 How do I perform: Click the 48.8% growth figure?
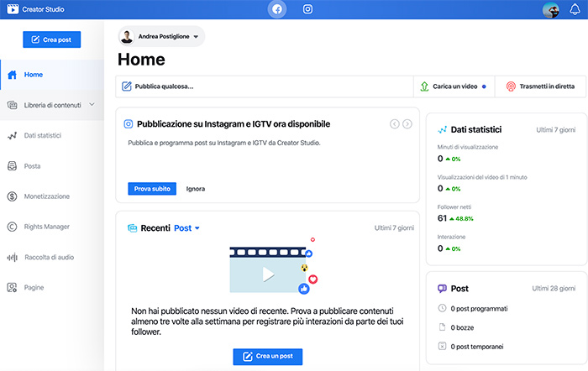[465, 219]
